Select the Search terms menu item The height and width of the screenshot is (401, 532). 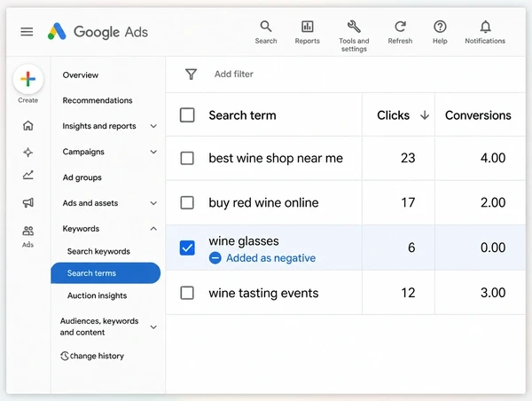[106, 273]
